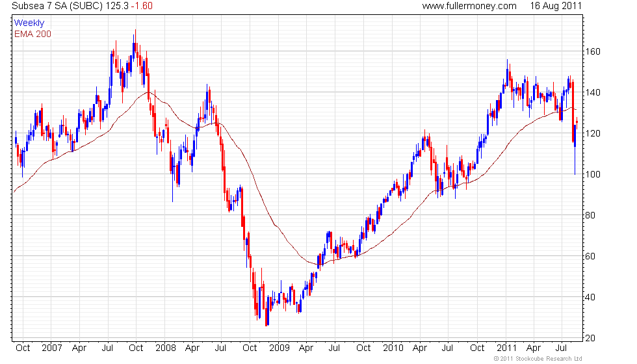This screenshot has width=637, height=364.
Task: Click the '20' price axis label
Action: coord(590,338)
